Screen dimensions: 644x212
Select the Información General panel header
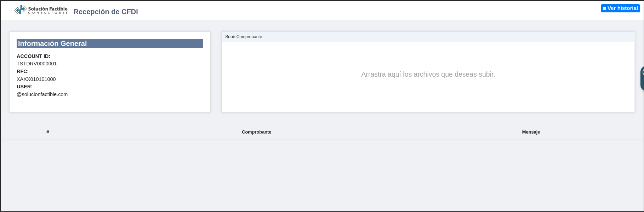pyautogui.click(x=110, y=43)
